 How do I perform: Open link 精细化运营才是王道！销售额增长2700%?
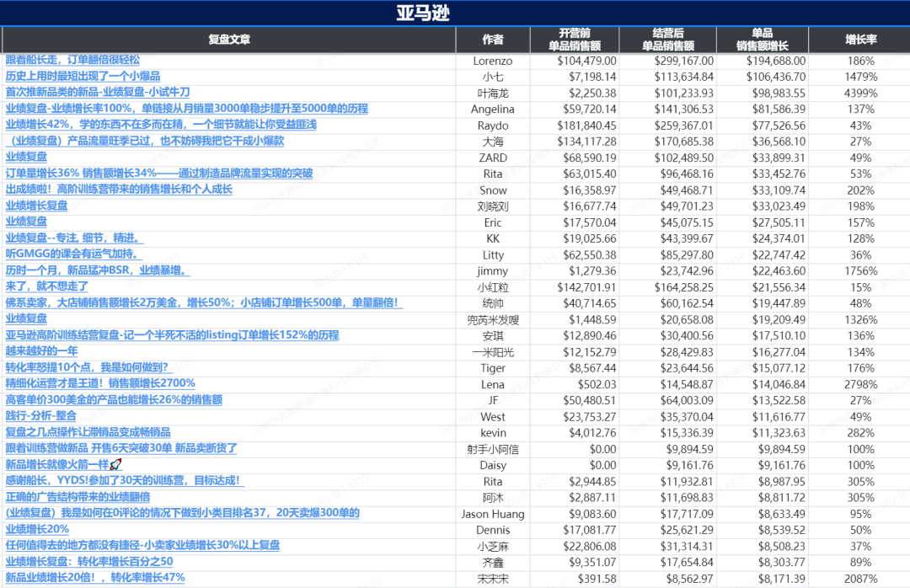(x=100, y=383)
